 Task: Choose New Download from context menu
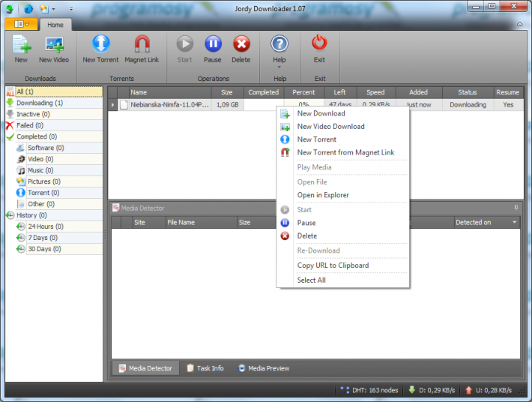pyautogui.click(x=342, y=113)
